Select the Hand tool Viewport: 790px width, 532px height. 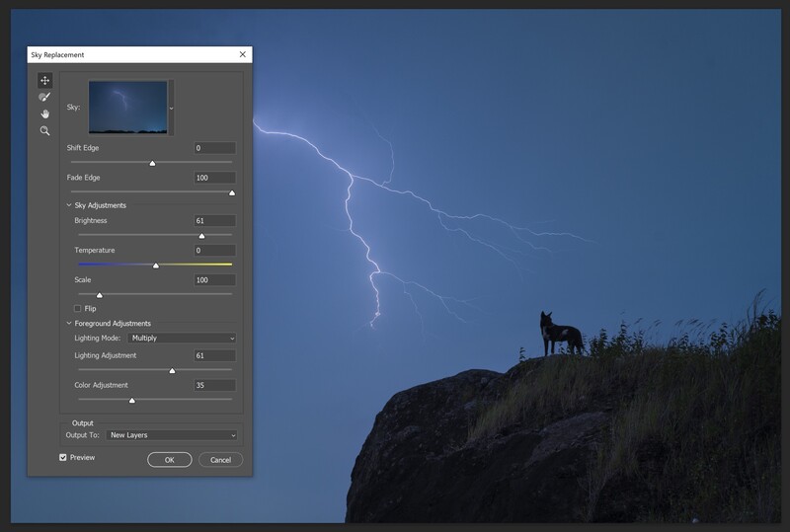pos(44,114)
